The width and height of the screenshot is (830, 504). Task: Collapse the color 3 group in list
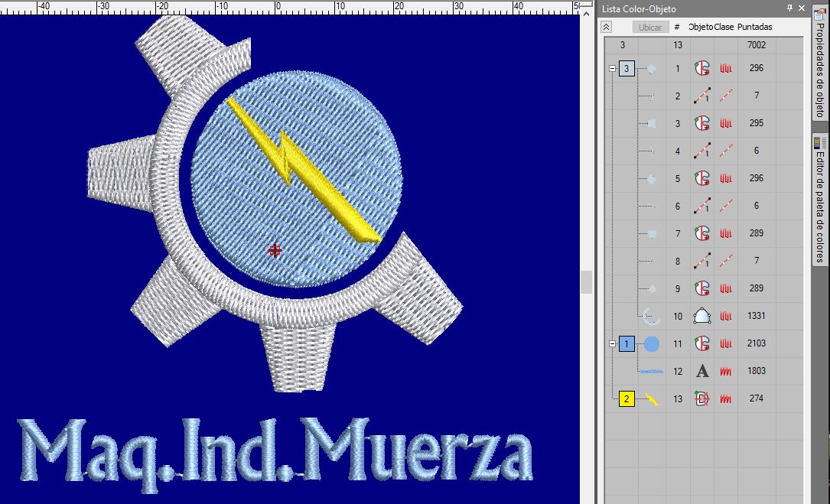(612, 69)
